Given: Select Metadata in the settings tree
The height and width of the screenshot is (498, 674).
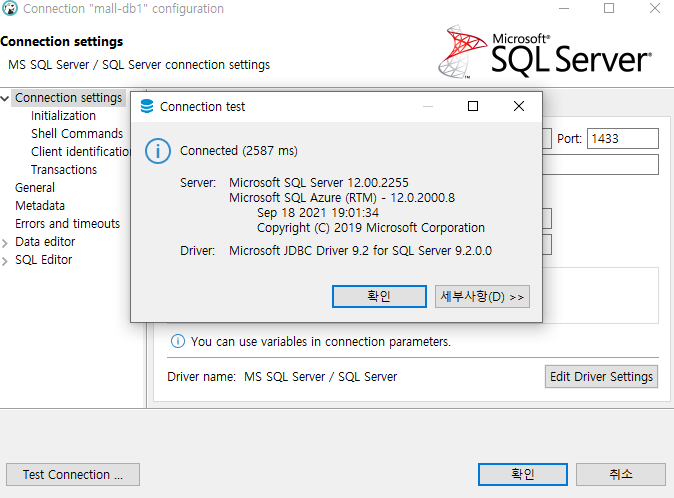Looking at the screenshot, I should 40,206.
